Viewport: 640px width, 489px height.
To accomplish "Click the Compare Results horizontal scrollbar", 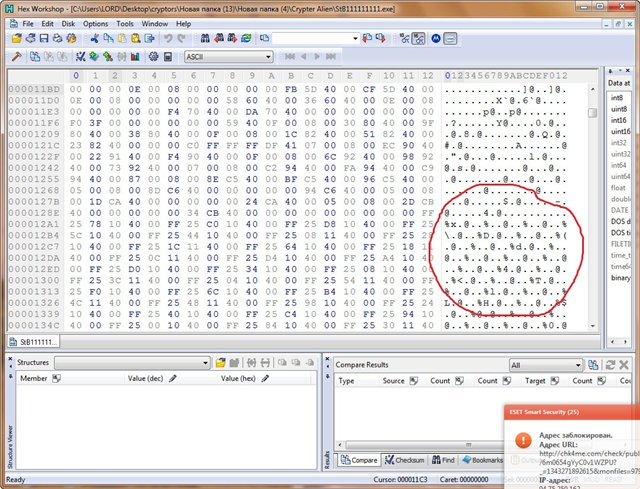I will 424,445.
